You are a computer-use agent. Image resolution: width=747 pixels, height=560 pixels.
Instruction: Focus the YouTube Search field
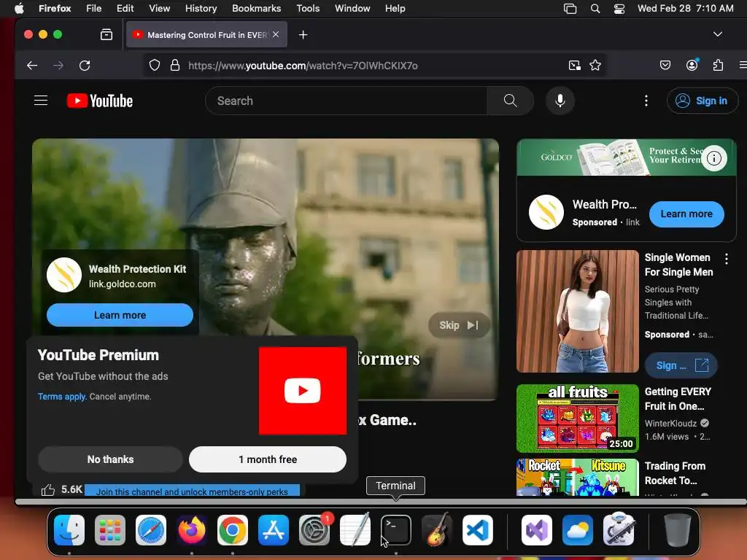pyautogui.click(x=347, y=101)
